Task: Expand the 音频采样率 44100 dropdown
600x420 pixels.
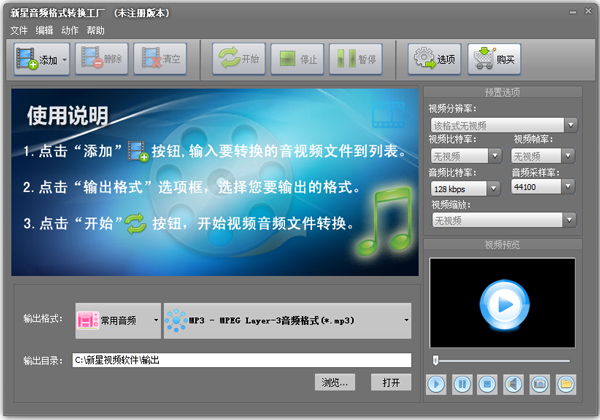Action: pos(543,187)
